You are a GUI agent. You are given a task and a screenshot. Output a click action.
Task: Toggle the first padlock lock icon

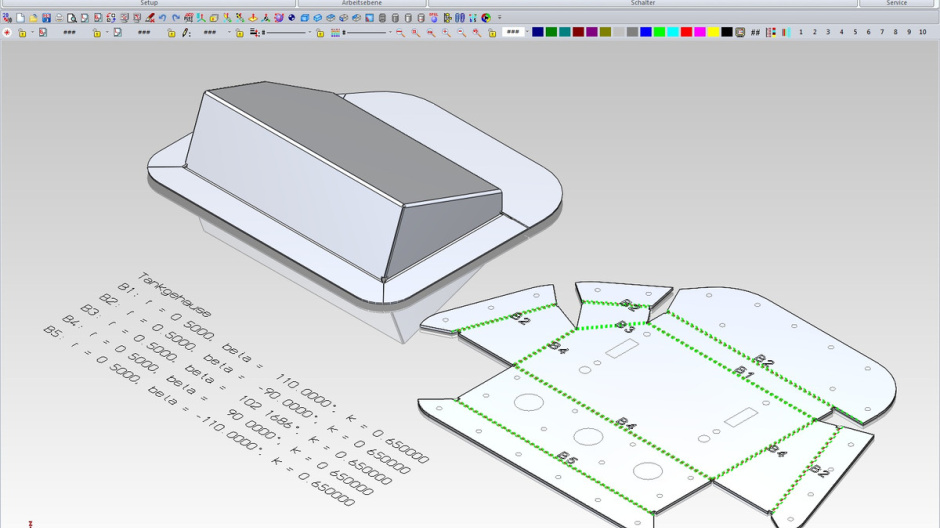click(22, 33)
